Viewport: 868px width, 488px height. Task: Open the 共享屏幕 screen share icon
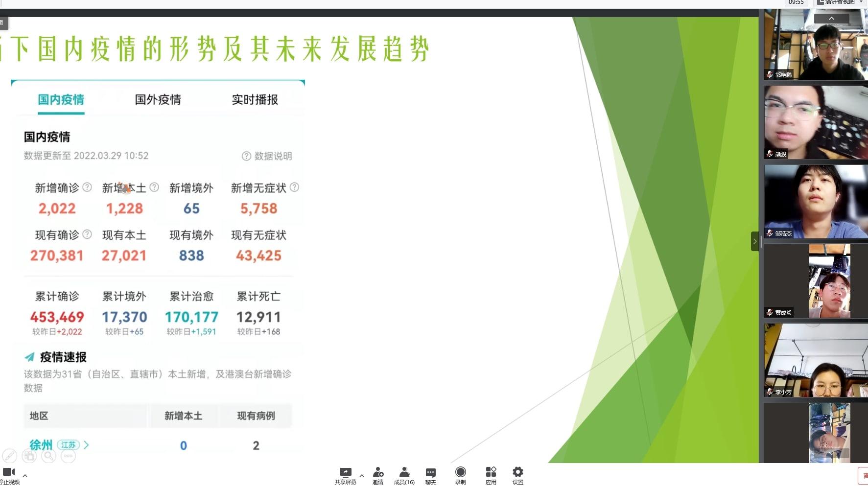tap(345, 475)
